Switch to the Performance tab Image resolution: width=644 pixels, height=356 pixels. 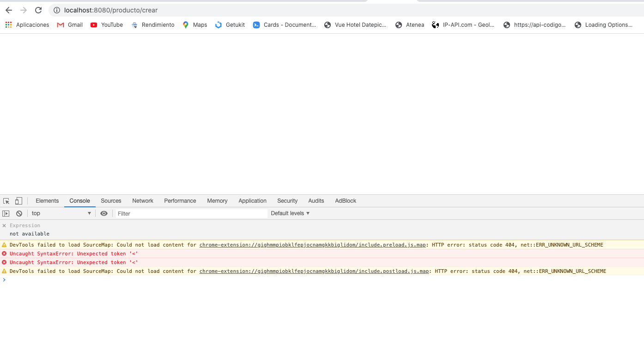coord(180,201)
